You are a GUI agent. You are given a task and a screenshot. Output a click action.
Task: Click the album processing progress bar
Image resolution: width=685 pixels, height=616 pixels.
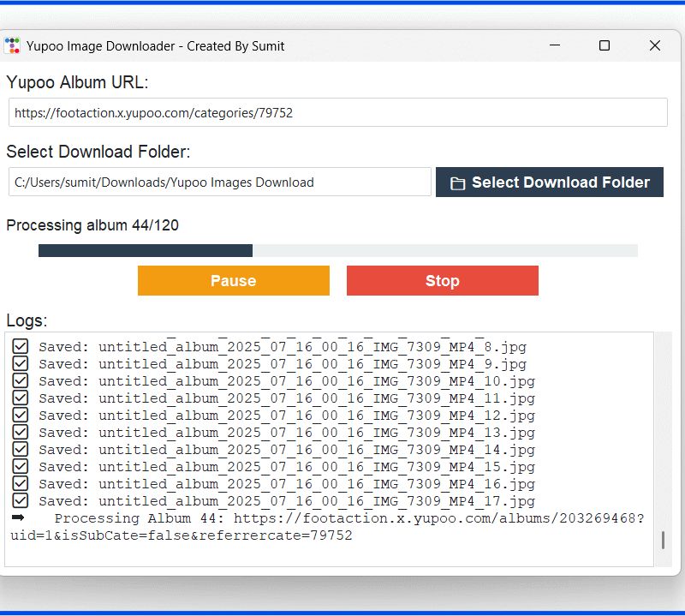[337, 250]
